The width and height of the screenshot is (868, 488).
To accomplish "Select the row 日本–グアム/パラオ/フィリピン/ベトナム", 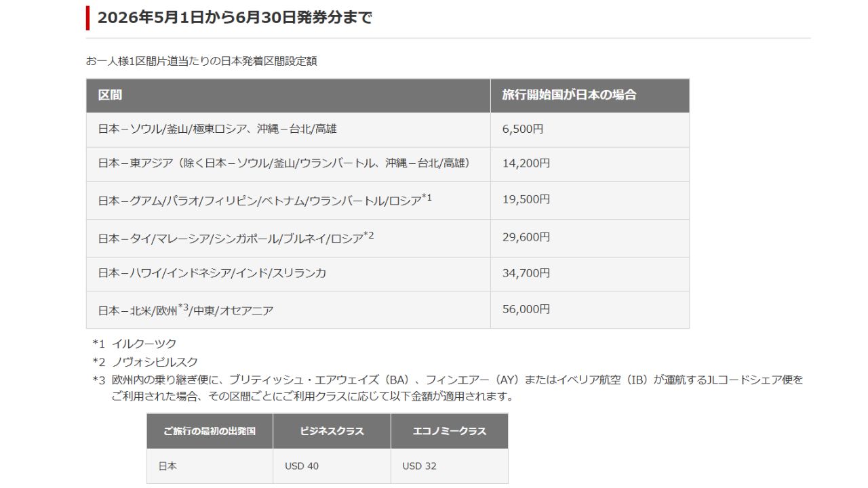I will pyautogui.click(x=388, y=200).
